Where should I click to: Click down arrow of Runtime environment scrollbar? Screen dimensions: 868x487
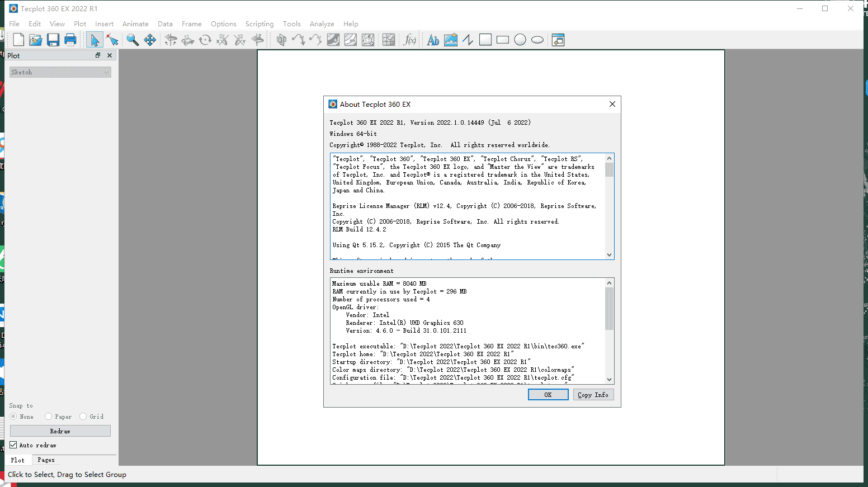[x=610, y=379]
